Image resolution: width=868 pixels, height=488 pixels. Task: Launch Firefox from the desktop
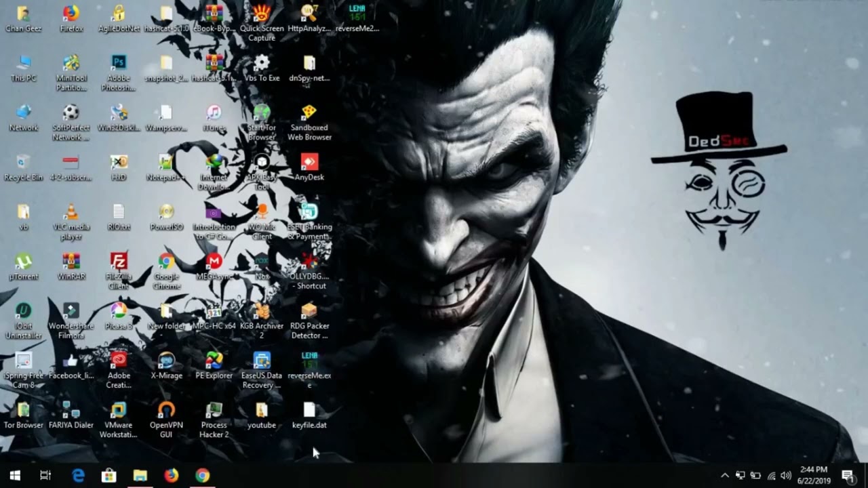[71, 19]
